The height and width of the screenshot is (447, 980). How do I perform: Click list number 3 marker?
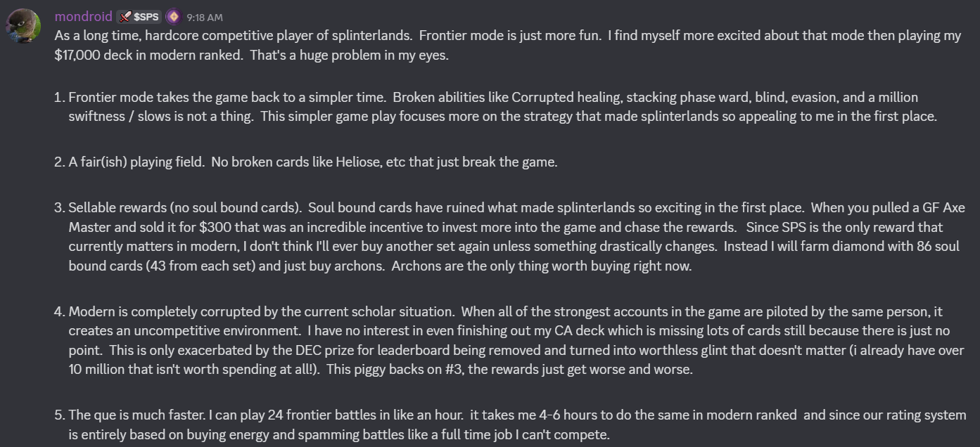(60, 208)
